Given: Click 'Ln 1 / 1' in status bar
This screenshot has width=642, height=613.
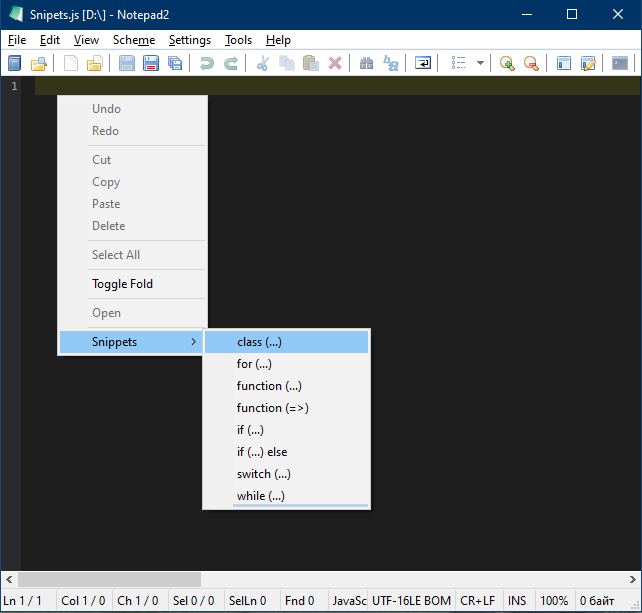Looking at the screenshot, I should coord(23,601).
